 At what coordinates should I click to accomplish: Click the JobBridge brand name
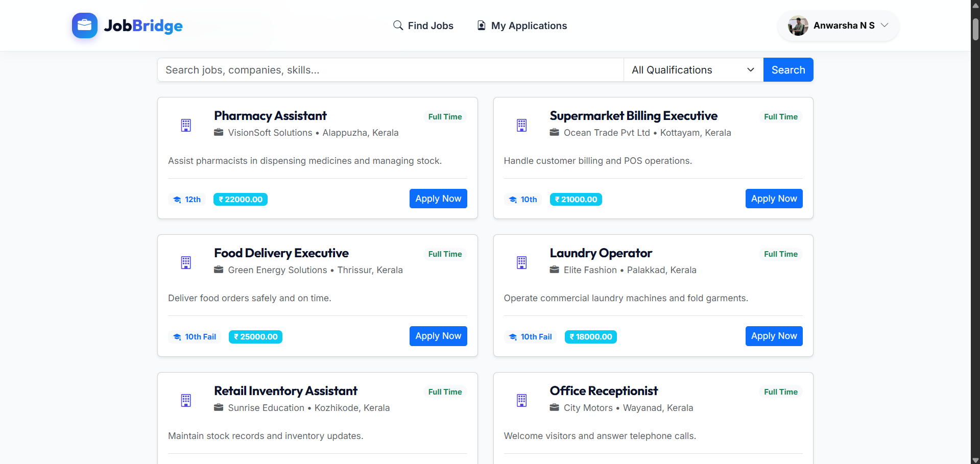click(x=144, y=26)
